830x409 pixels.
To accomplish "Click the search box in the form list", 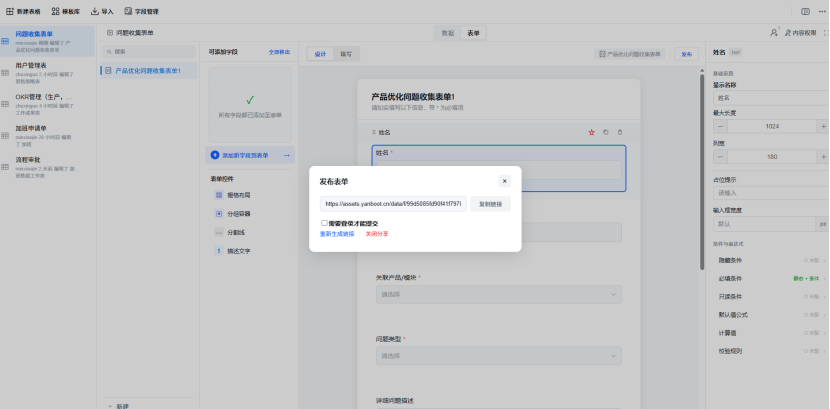I will tap(149, 52).
